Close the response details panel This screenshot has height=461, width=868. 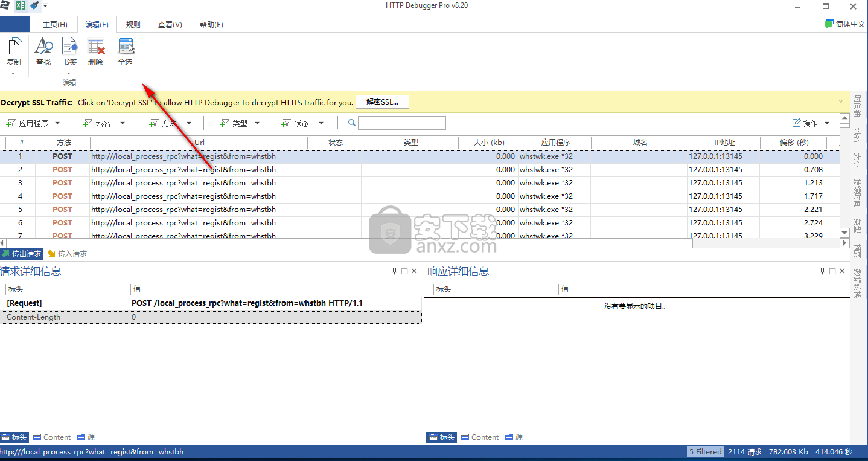point(842,271)
